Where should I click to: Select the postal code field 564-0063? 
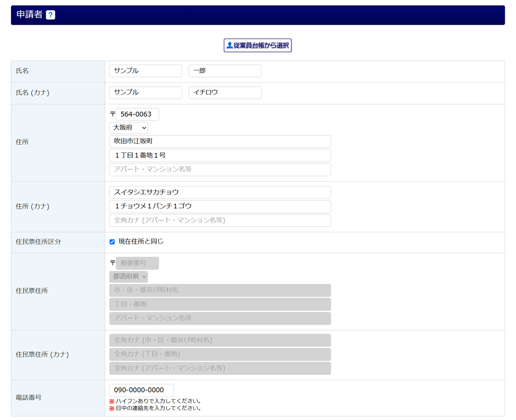[x=137, y=114]
